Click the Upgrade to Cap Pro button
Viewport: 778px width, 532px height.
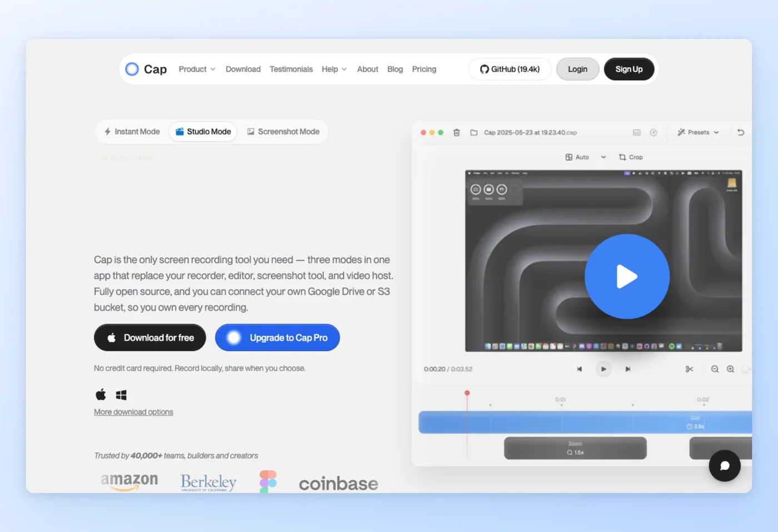(277, 337)
